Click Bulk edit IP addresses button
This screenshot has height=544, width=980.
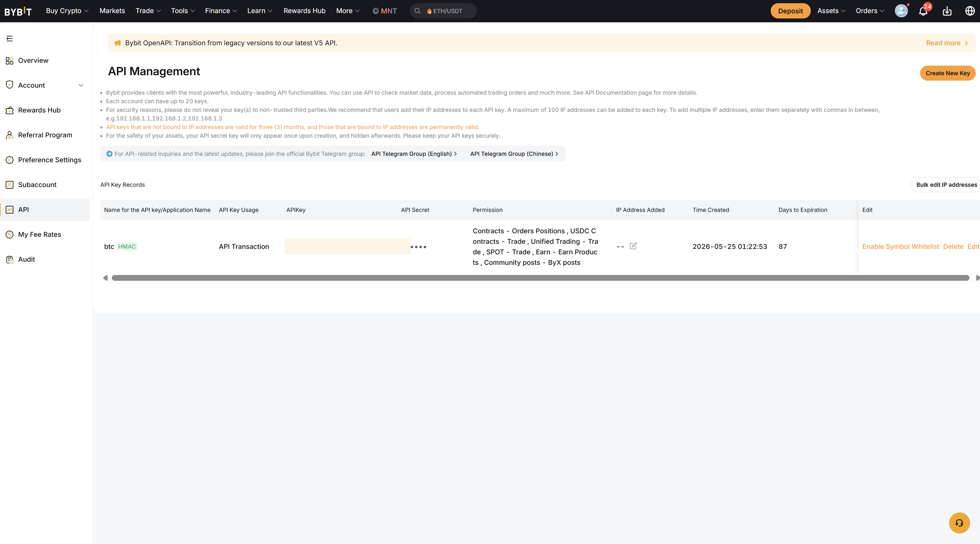(x=946, y=185)
